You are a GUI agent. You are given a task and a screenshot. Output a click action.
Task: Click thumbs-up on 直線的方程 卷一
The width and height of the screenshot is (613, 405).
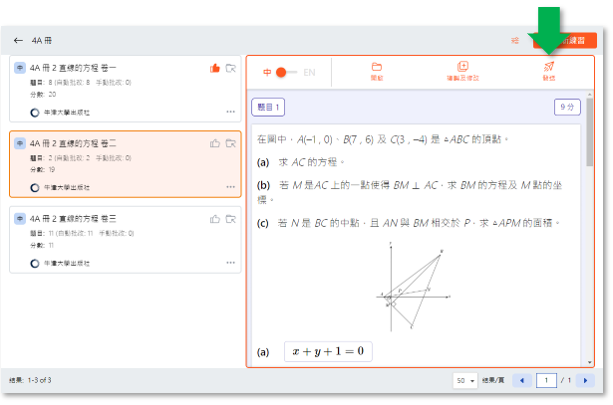coord(214,68)
